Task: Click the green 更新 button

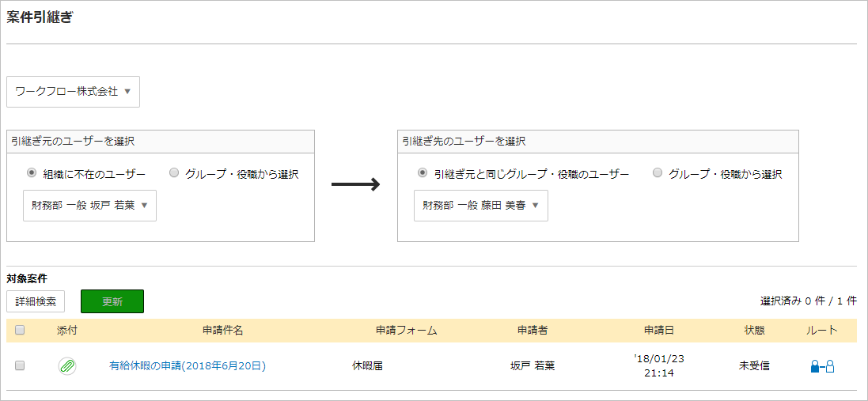Action: pyautogui.click(x=112, y=301)
